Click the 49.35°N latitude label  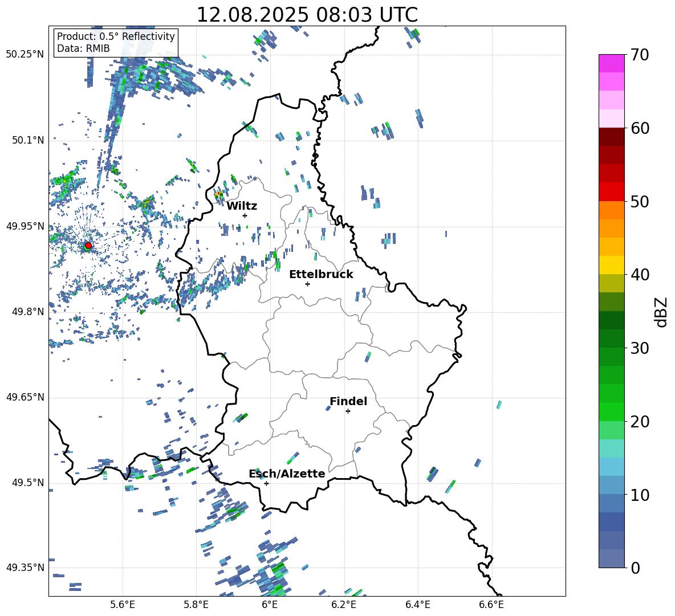click(x=25, y=568)
